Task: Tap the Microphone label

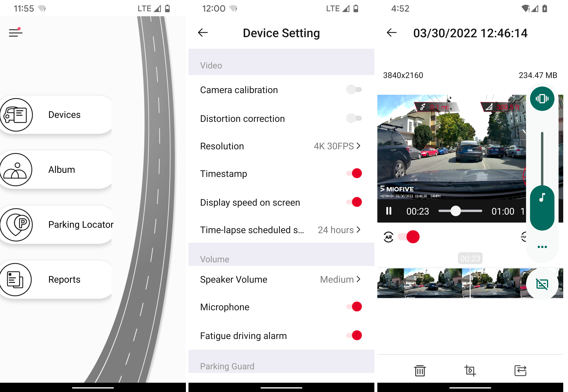Action: 225,307
